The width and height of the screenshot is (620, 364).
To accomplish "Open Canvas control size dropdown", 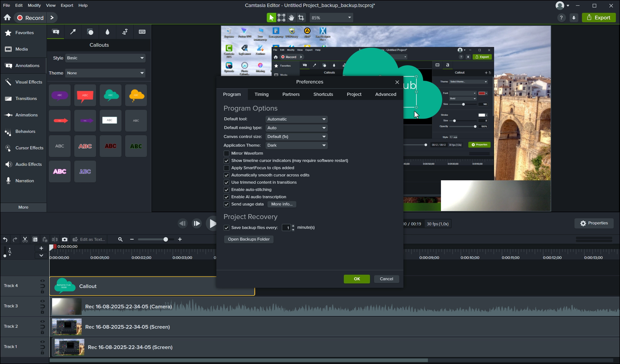I will click(297, 137).
